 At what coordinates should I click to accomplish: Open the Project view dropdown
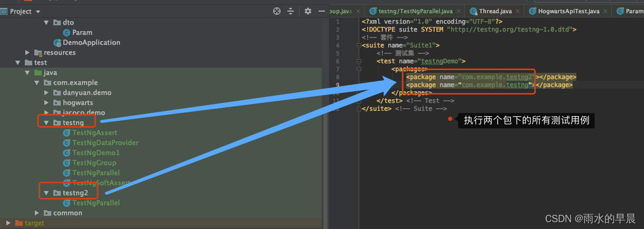pyautogui.click(x=35, y=11)
